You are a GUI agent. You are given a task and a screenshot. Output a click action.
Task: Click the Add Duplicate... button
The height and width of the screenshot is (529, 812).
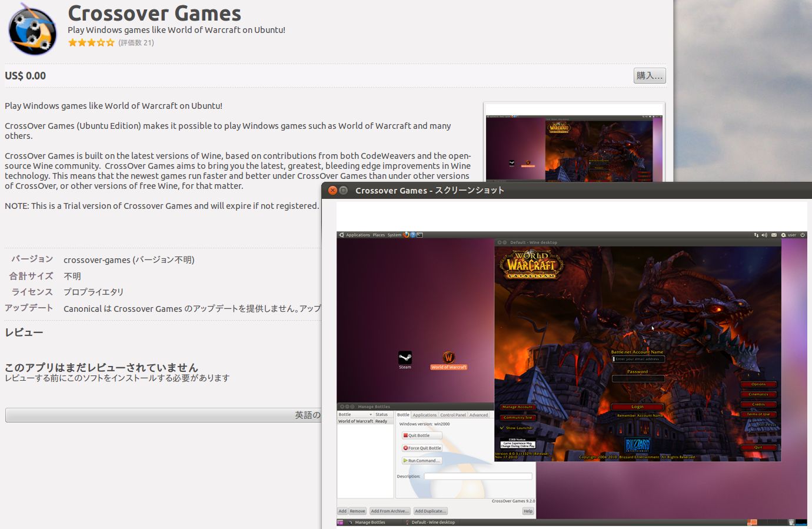(430, 511)
